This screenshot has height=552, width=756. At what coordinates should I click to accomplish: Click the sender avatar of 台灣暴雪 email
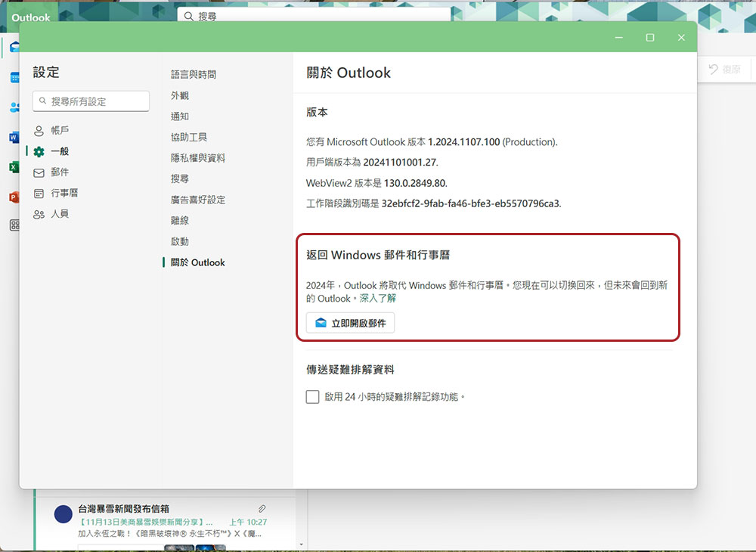click(64, 514)
